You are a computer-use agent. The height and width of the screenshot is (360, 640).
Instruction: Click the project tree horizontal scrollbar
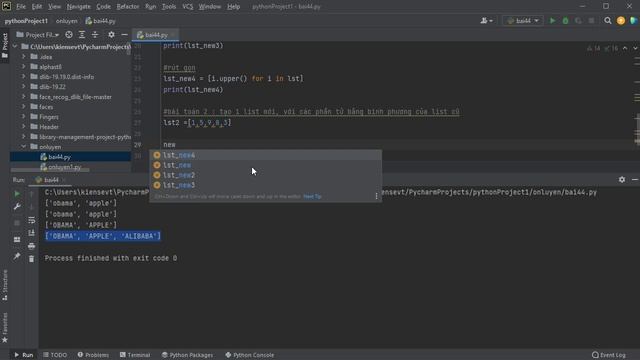[50, 170]
